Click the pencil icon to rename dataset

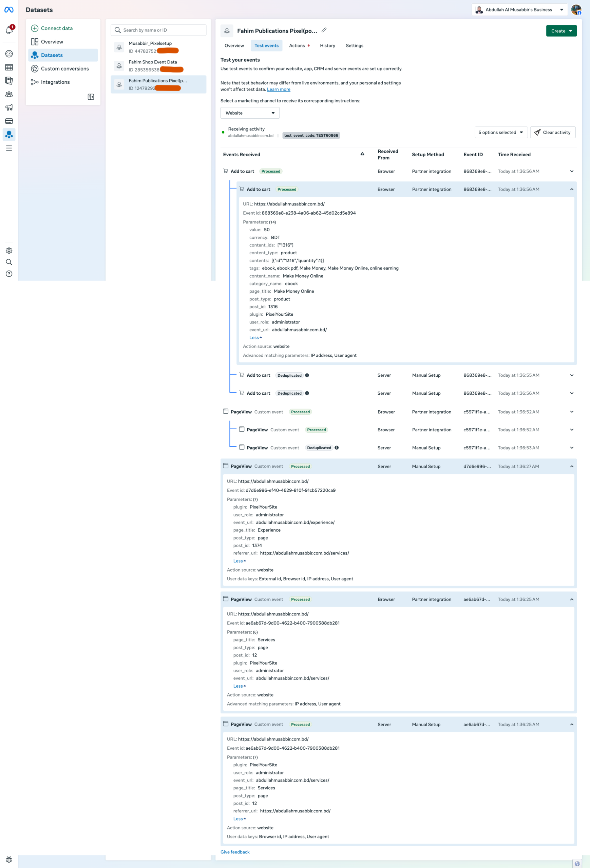point(324,30)
